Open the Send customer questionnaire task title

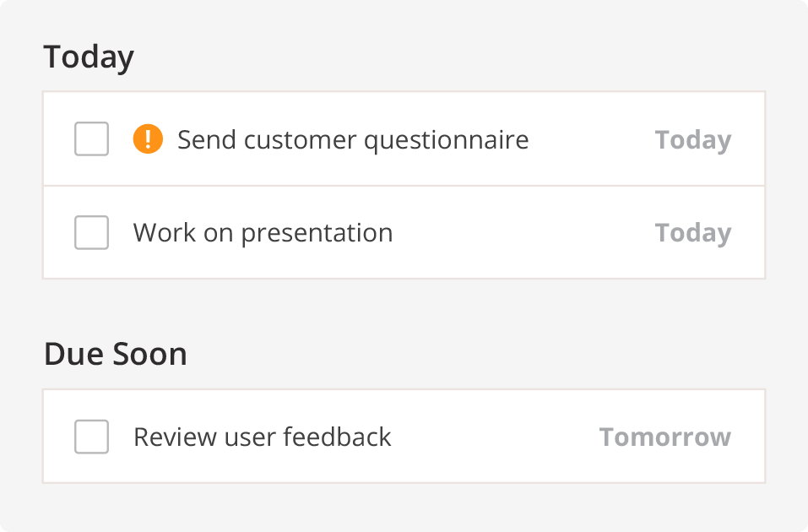pos(352,139)
